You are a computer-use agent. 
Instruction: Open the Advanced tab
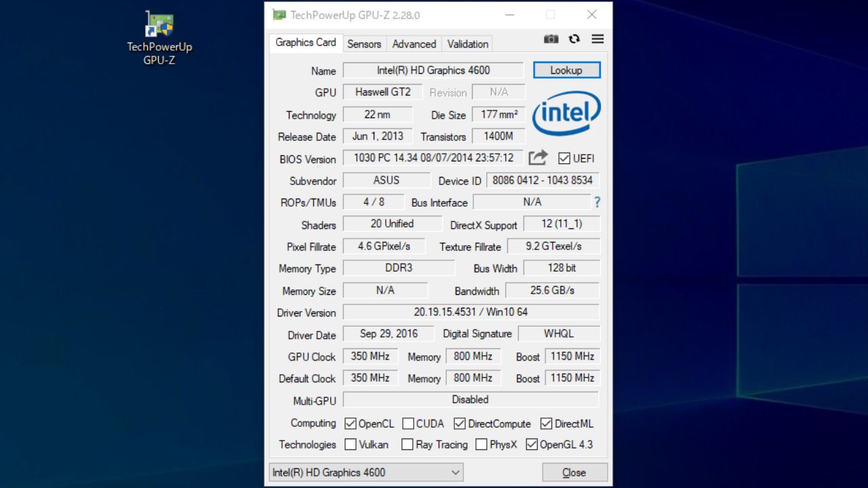[x=414, y=44]
